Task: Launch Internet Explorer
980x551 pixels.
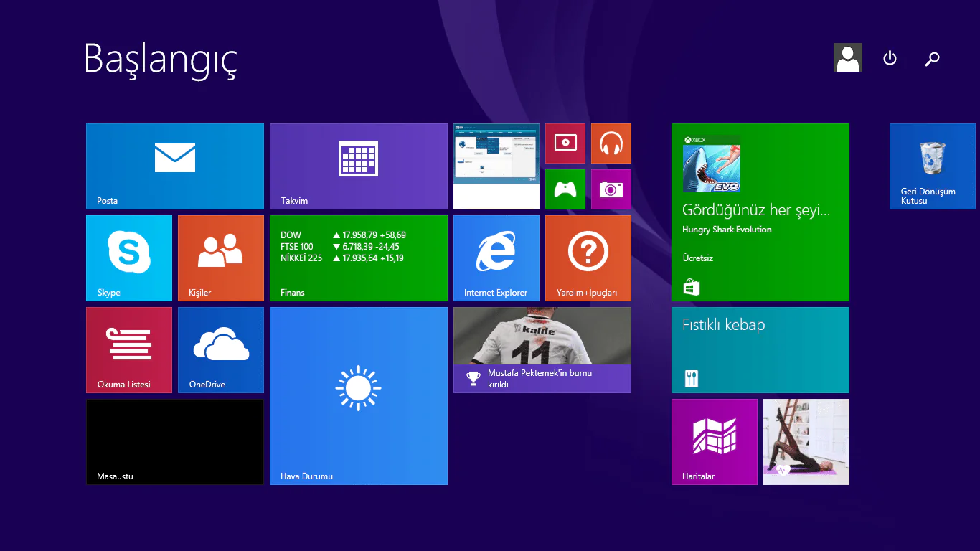Action: (x=496, y=258)
